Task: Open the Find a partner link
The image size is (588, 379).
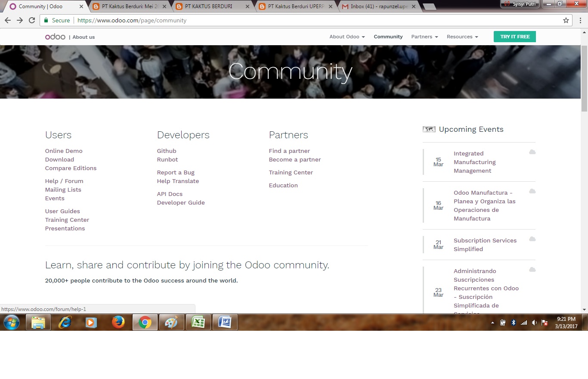Action: pyautogui.click(x=289, y=151)
